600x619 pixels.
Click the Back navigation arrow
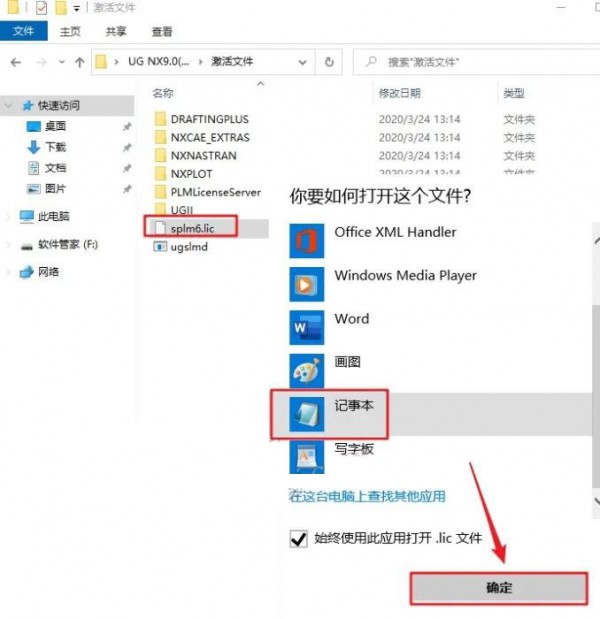[x=16, y=62]
